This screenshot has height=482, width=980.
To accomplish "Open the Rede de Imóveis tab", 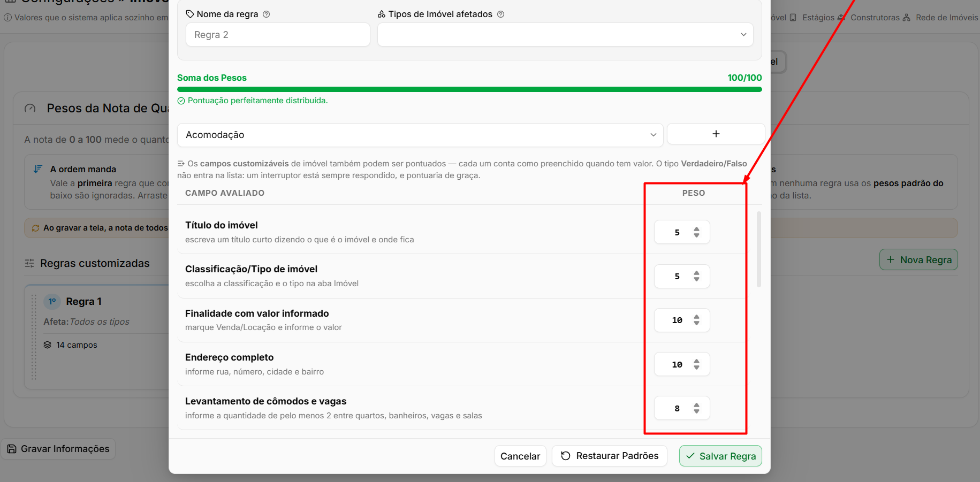I will coord(940,18).
